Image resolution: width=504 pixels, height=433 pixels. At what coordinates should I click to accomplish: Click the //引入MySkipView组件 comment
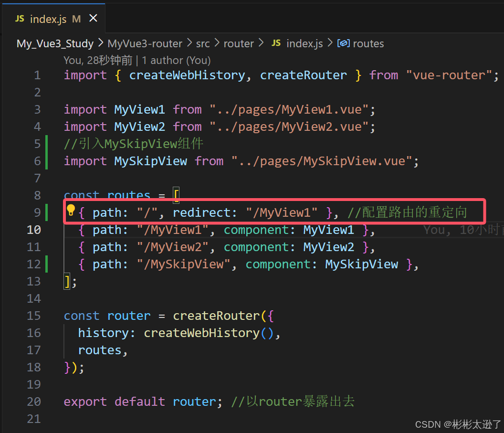pyautogui.click(x=133, y=144)
